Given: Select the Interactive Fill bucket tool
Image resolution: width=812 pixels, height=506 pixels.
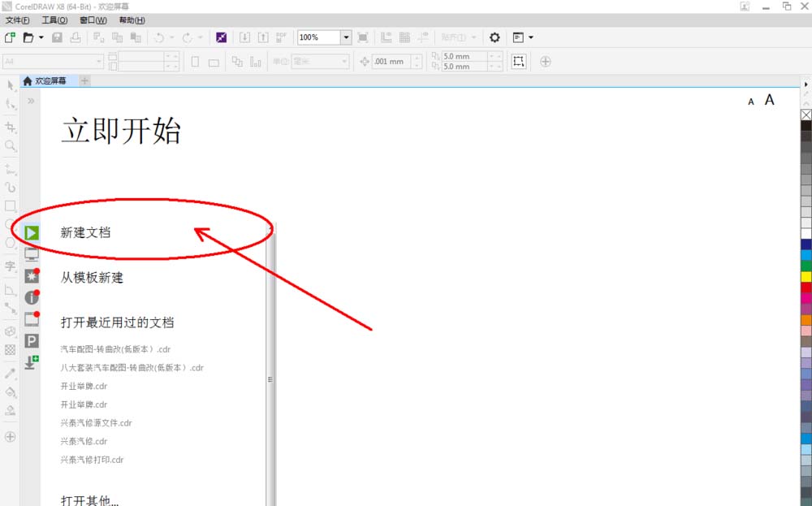Looking at the screenshot, I should click(11, 392).
